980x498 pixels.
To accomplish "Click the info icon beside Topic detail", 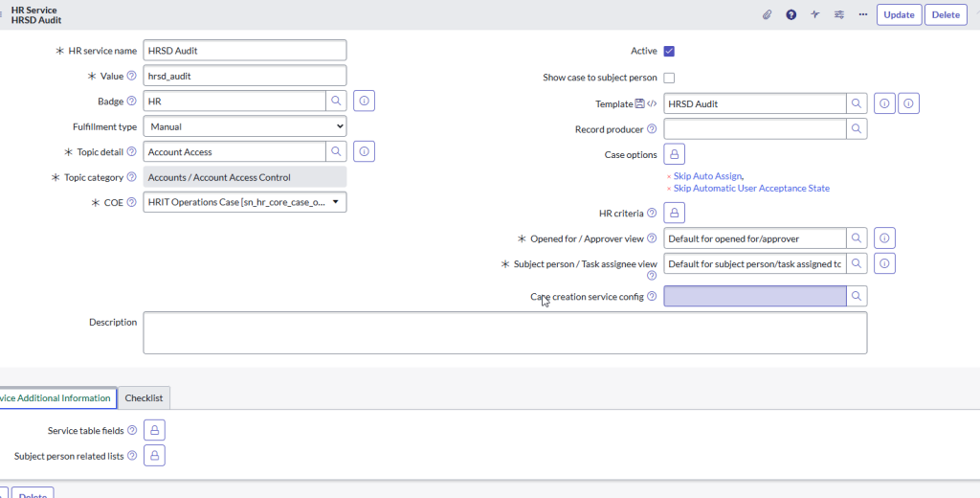I will click(364, 151).
